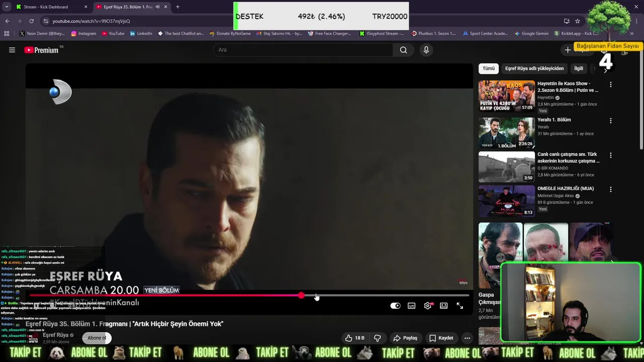Open the Chrome apps grid in bookmarks bar

7,34
